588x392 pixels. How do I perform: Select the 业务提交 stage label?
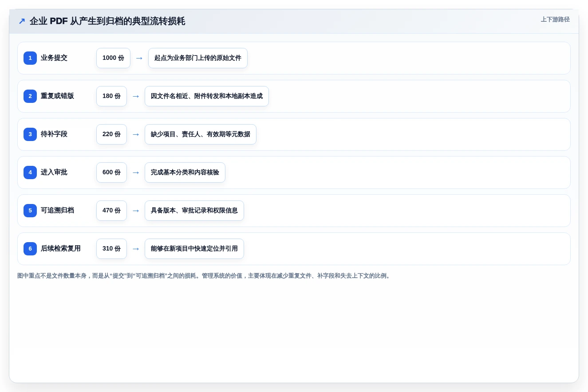[54, 58]
